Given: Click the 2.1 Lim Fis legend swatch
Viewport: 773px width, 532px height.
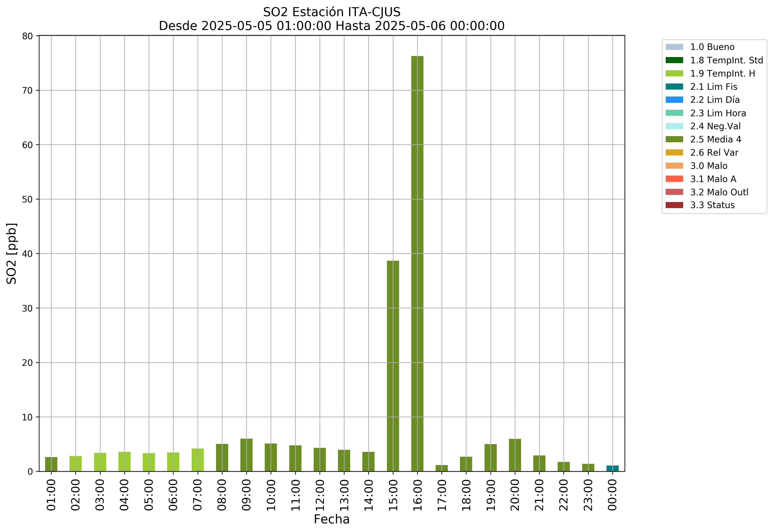Looking at the screenshot, I should pyautogui.click(x=674, y=87).
